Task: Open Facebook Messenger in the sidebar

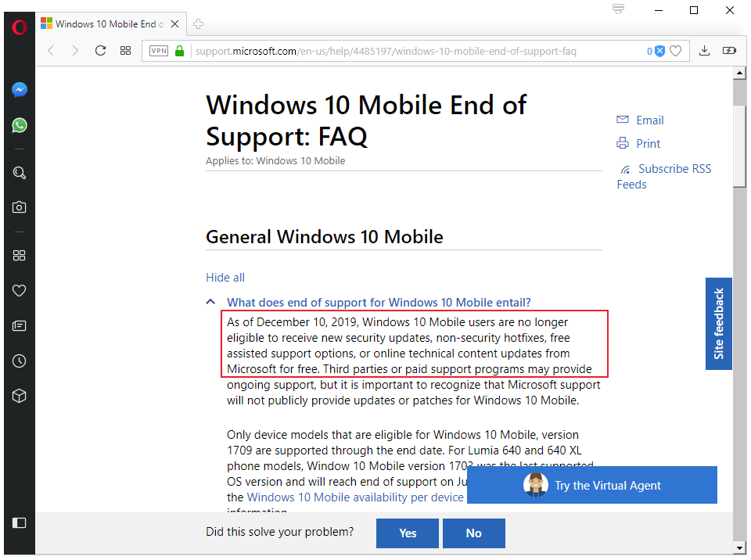Action: click(x=19, y=90)
